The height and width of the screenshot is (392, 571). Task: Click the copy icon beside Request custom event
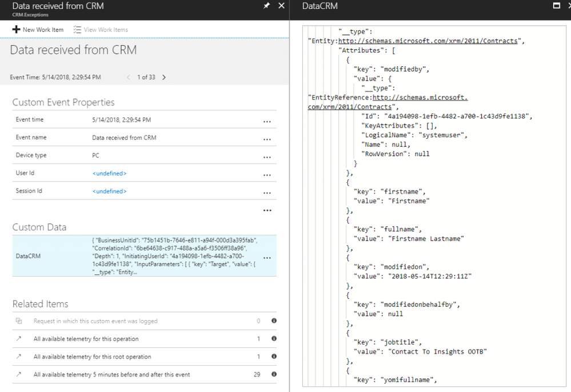(x=18, y=321)
